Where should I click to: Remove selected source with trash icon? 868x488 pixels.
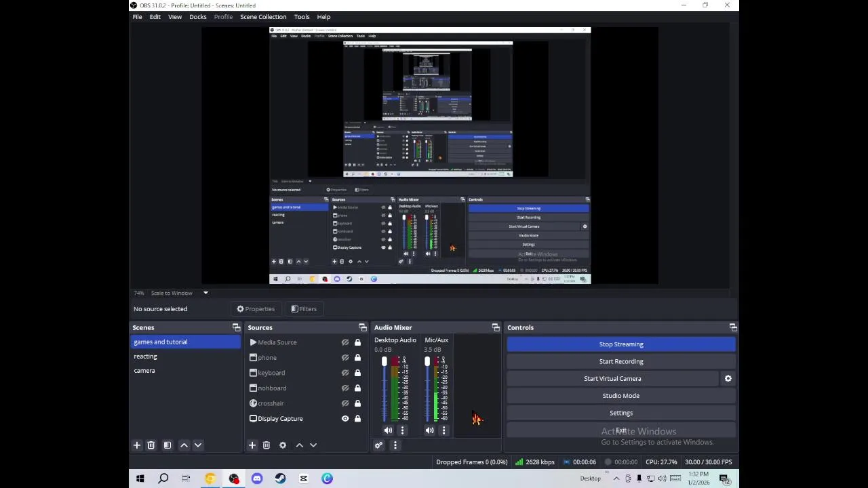pos(267,445)
